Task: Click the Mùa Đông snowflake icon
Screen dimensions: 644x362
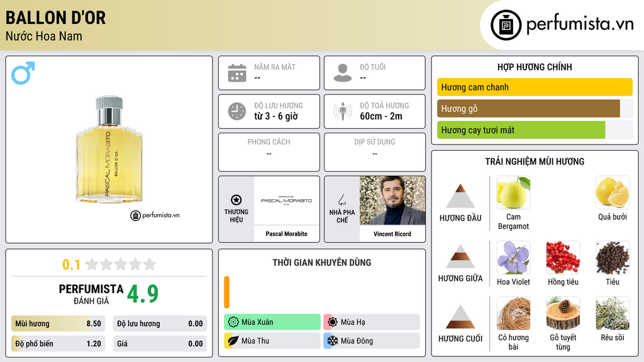Action: tap(333, 341)
